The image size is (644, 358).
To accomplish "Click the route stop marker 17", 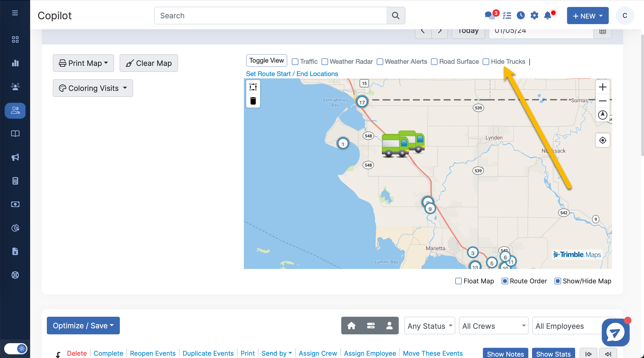I will point(362,102).
